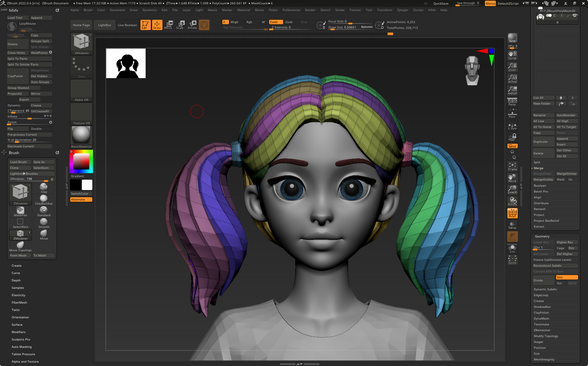This screenshot has height=366, width=588.
Task: Enable Zadd mode
Action: [276, 22]
